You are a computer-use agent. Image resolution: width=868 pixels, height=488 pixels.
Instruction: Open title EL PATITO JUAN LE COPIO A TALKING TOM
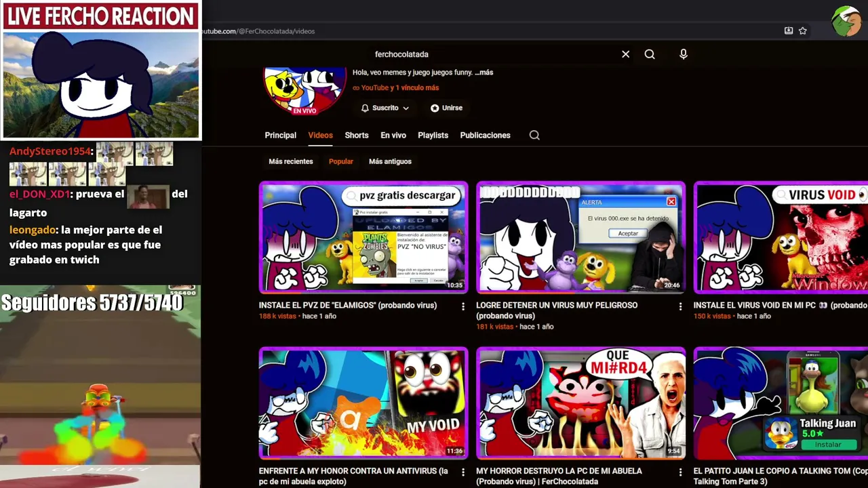[781, 476]
